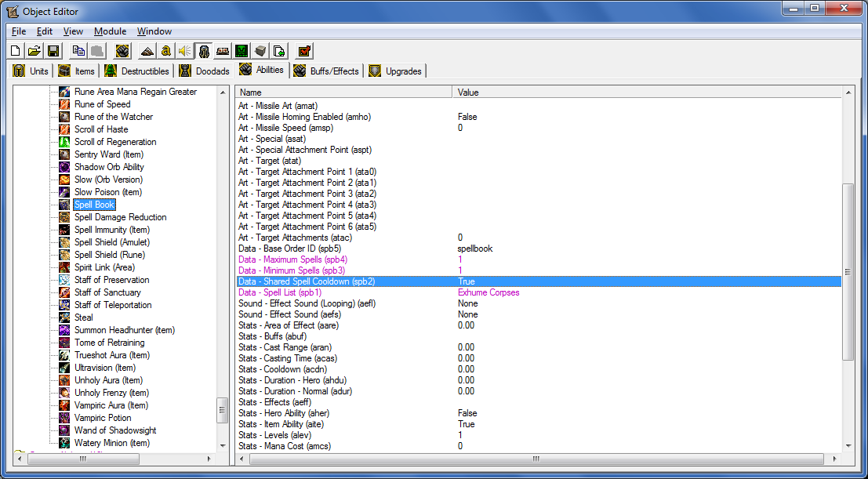
Task: Click the properties pane vertical scrollbar thumb
Action: click(848, 272)
